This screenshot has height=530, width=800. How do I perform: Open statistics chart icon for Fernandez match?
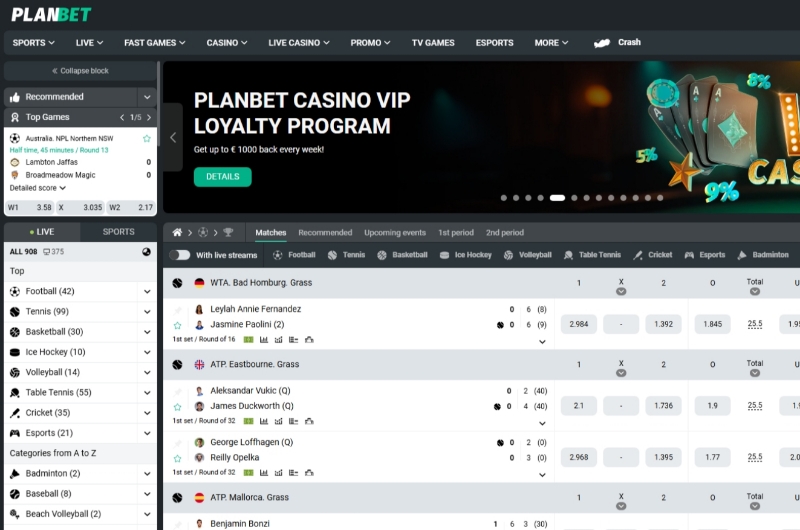click(x=264, y=340)
